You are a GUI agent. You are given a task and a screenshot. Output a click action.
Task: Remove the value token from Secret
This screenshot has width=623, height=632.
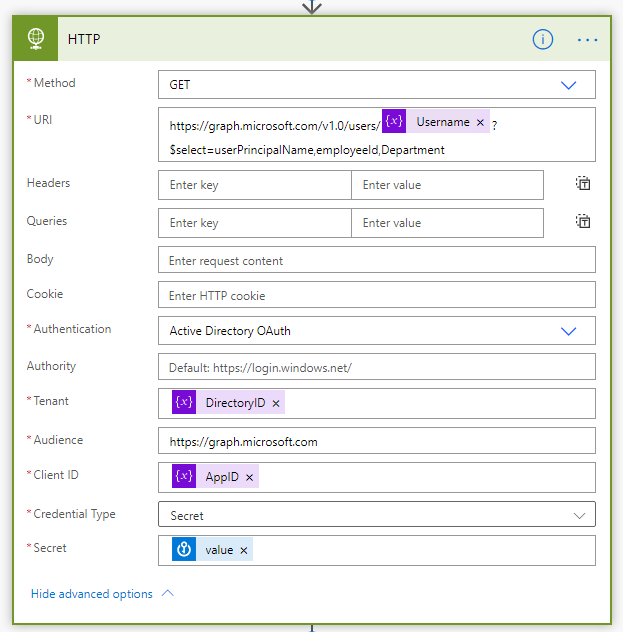coord(243,551)
